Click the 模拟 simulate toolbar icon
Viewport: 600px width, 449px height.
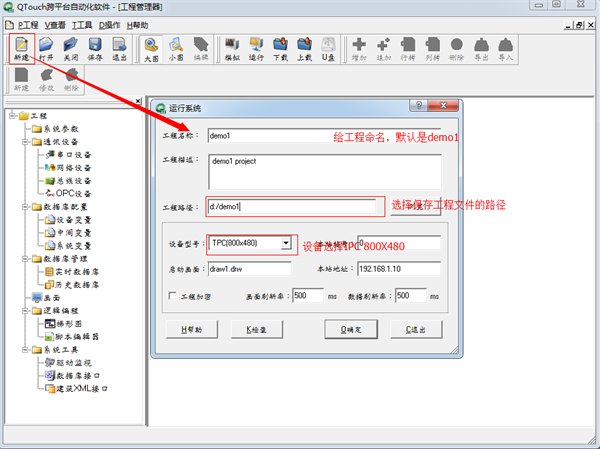[232, 48]
